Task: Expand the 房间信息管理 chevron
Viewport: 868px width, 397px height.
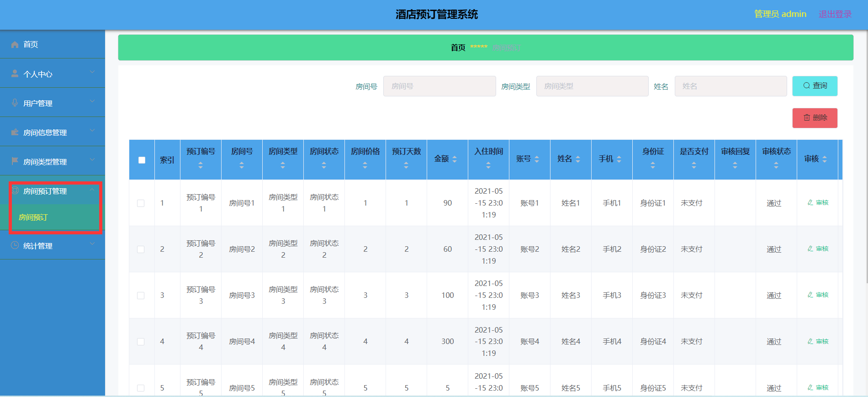Action: point(92,131)
